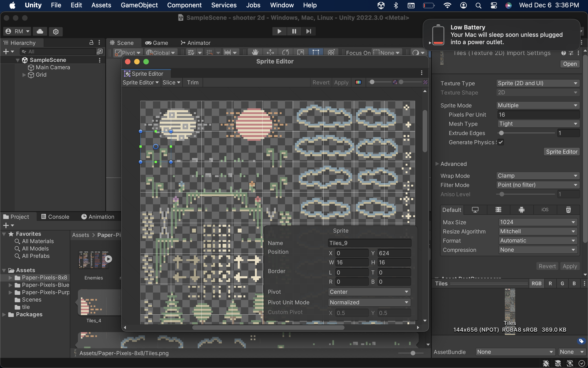Open the Slice dropdown in Sprite Editor
Image resolution: width=588 pixels, height=368 pixels.
point(171,83)
